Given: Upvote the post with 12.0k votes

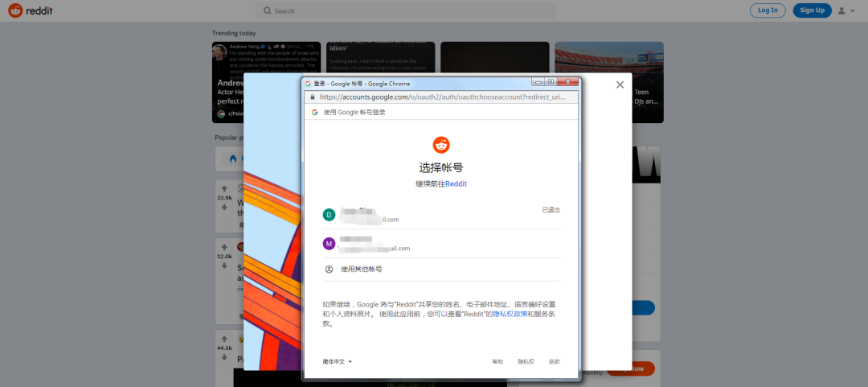Looking at the screenshot, I should (224, 247).
